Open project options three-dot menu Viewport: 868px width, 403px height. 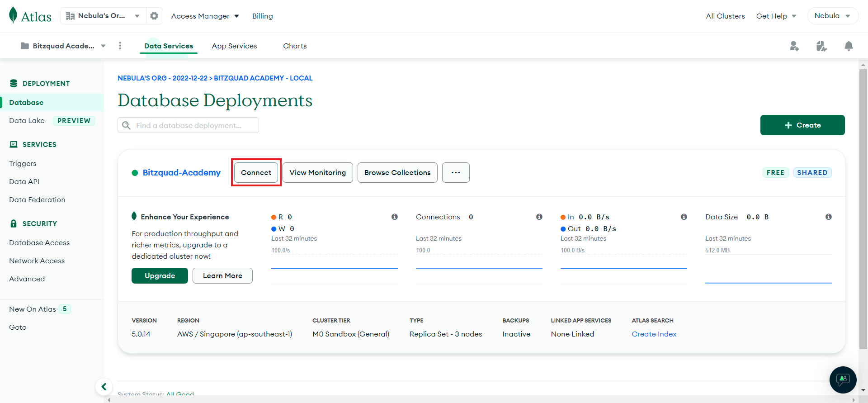coord(120,46)
